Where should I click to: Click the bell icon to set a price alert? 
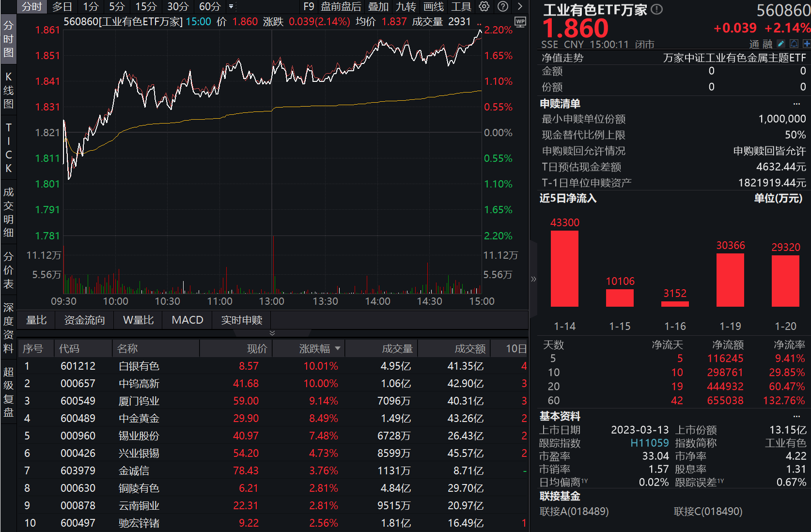pos(794,44)
